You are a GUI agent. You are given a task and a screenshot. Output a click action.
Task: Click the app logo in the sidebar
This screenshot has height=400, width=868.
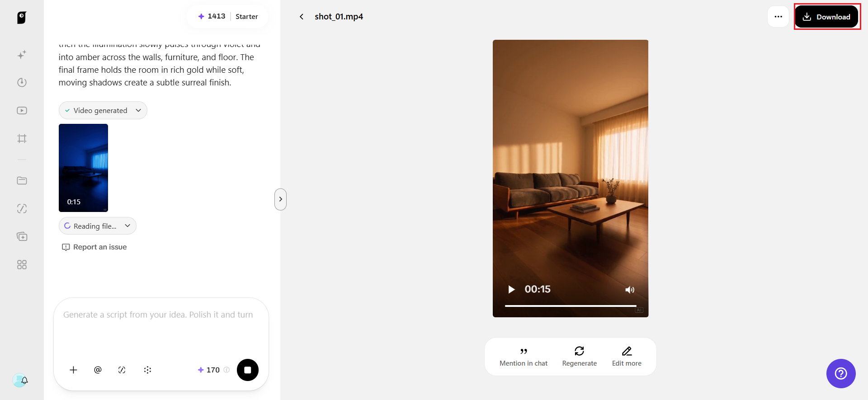click(x=22, y=17)
